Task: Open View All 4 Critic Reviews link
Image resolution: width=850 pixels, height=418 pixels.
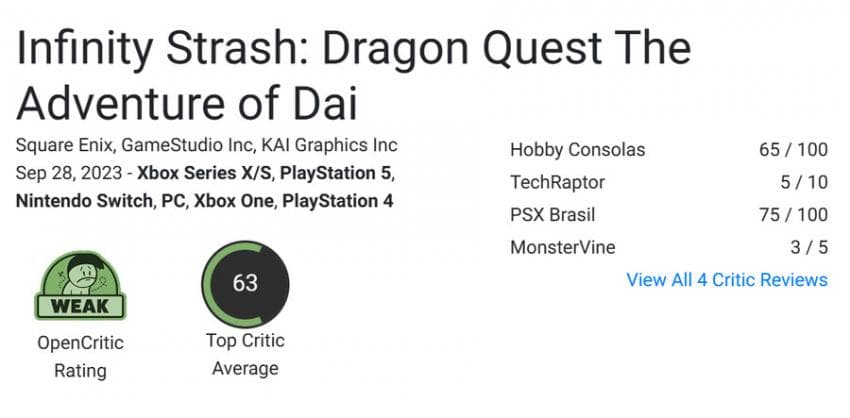Action: click(727, 280)
